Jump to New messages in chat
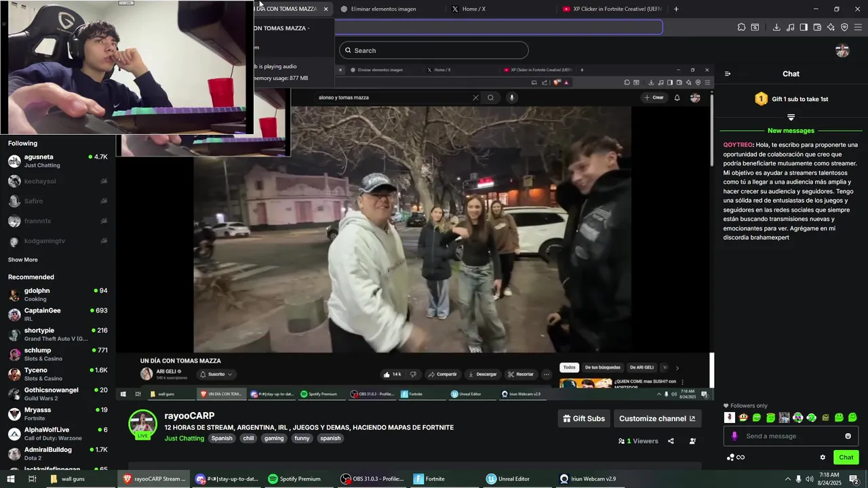Screen dimensions: 868x488 [x=791, y=131]
